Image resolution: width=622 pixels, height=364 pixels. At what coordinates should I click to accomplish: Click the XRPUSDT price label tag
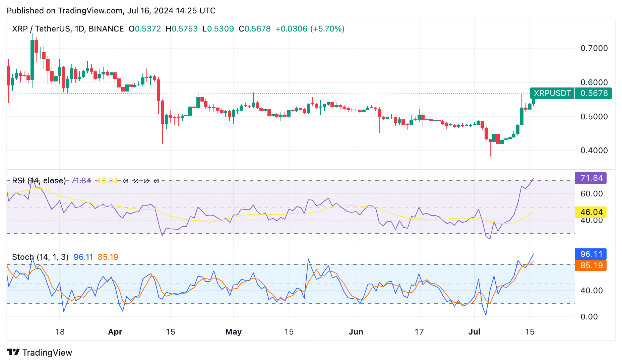point(552,93)
